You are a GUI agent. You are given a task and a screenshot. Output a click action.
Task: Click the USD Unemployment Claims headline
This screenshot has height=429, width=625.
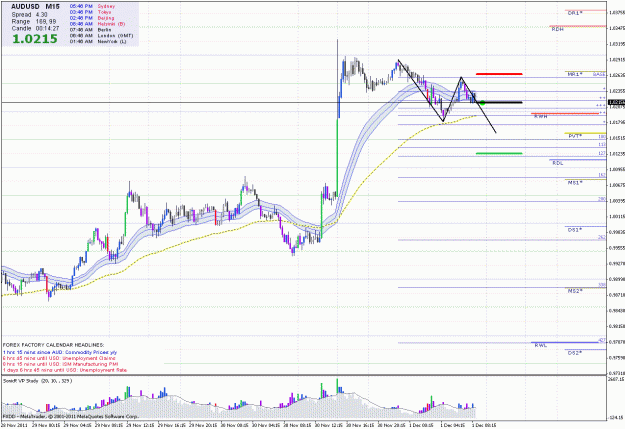click(x=59, y=358)
